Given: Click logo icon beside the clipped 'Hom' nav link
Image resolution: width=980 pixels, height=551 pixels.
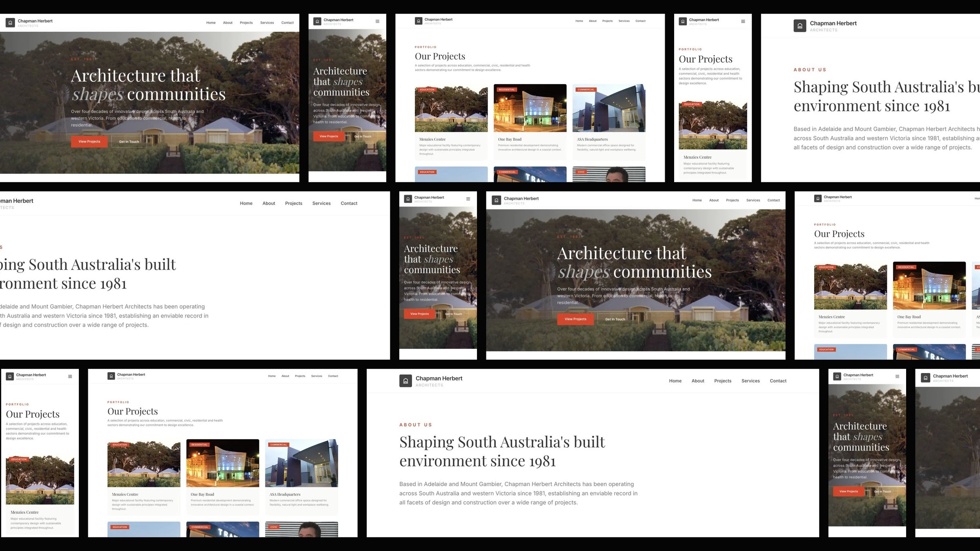Looking at the screenshot, I should click(x=817, y=198).
